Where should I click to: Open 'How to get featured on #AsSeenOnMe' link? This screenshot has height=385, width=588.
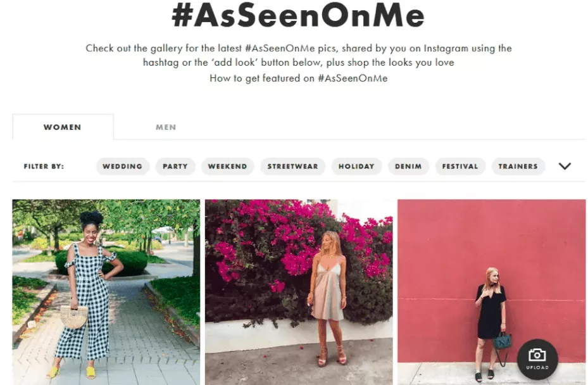click(x=298, y=79)
